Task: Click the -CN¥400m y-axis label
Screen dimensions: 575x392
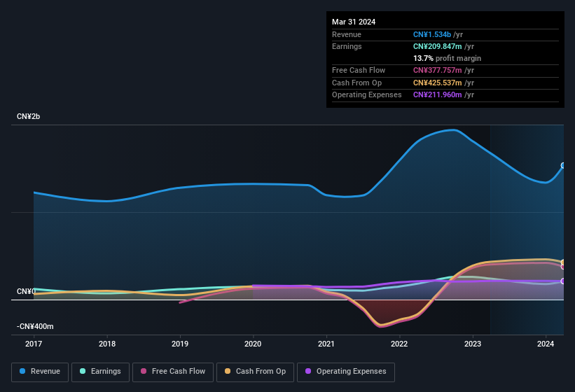Action: pyautogui.click(x=35, y=326)
